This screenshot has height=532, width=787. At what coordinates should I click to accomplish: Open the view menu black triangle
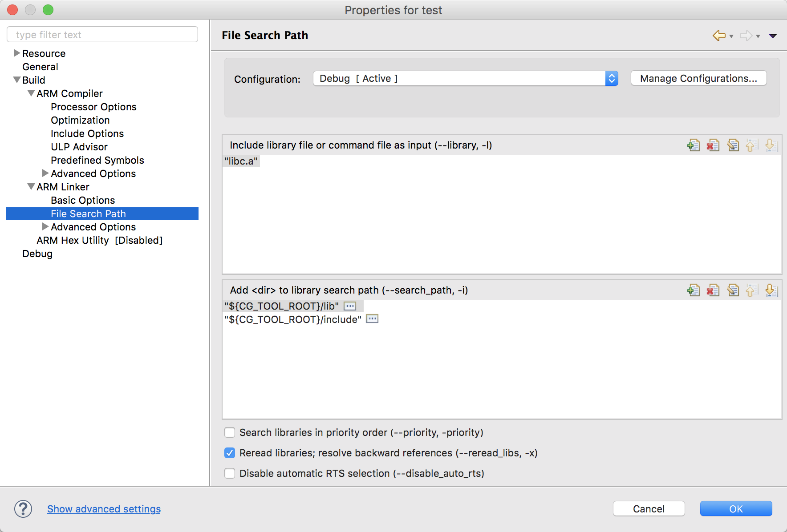pyautogui.click(x=773, y=36)
